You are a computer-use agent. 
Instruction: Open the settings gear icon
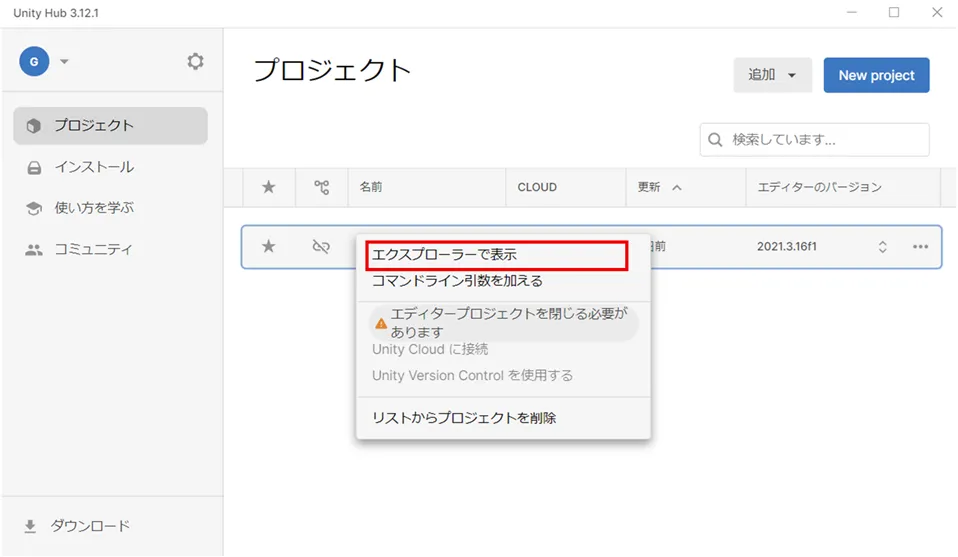click(195, 62)
